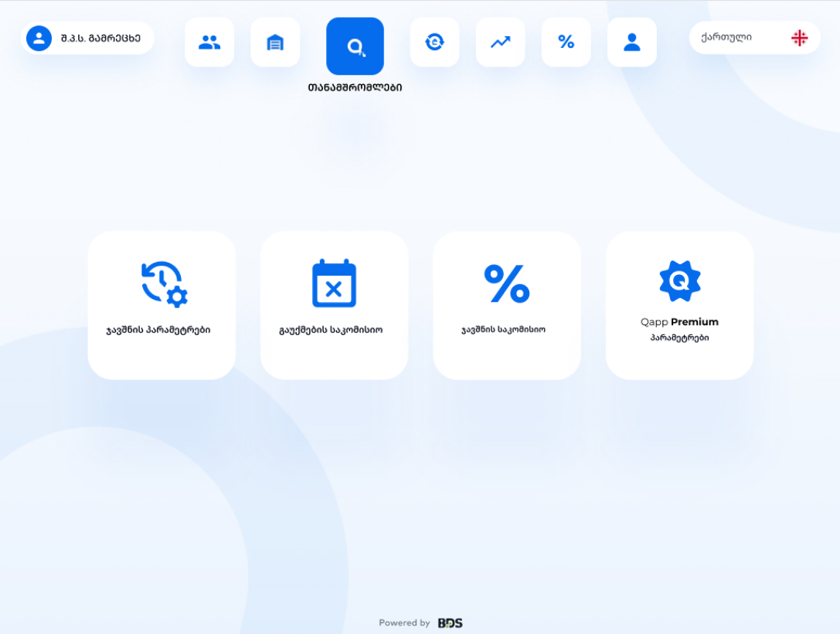Viewport: 840px width, 634px height.
Task: Open the trending-up chart arrow icon
Action: click(x=501, y=42)
